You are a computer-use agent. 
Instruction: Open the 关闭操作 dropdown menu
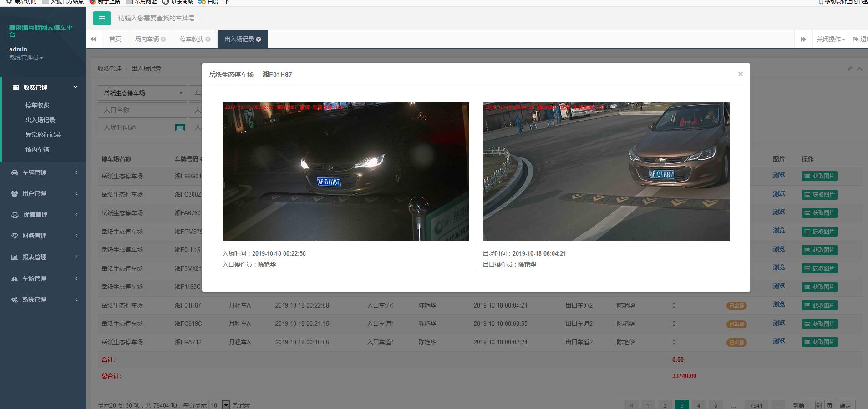click(830, 39)
